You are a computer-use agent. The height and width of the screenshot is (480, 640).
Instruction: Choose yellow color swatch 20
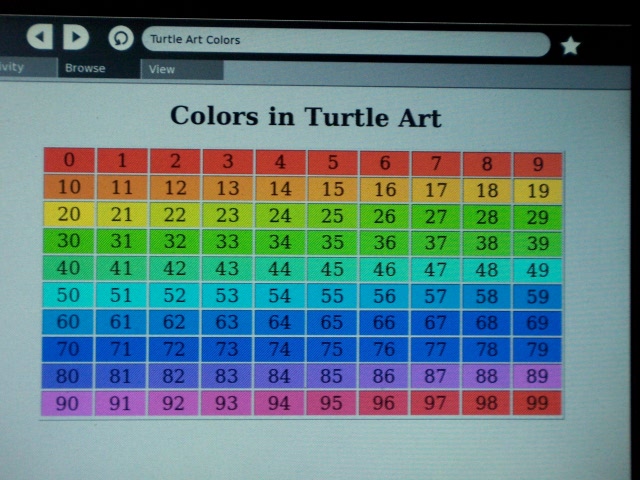(x=69, y=214)
